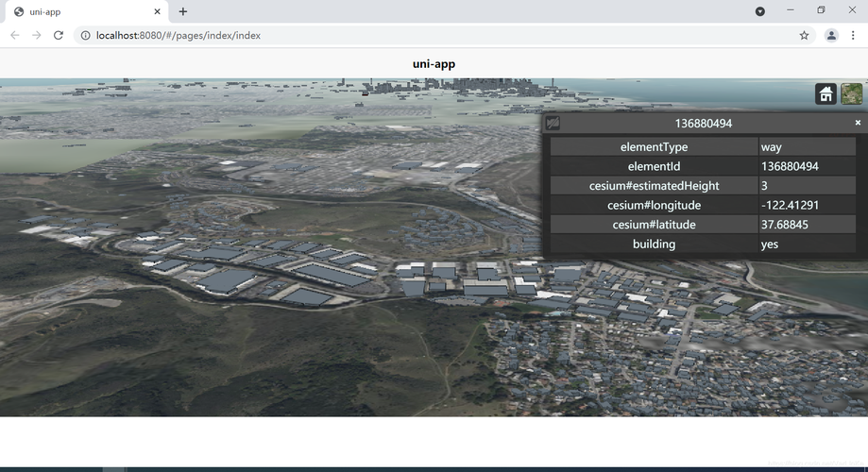Screen dimensions: 868x472
Task: Bookmark this page with the star icon
Action: click(804, 36)
